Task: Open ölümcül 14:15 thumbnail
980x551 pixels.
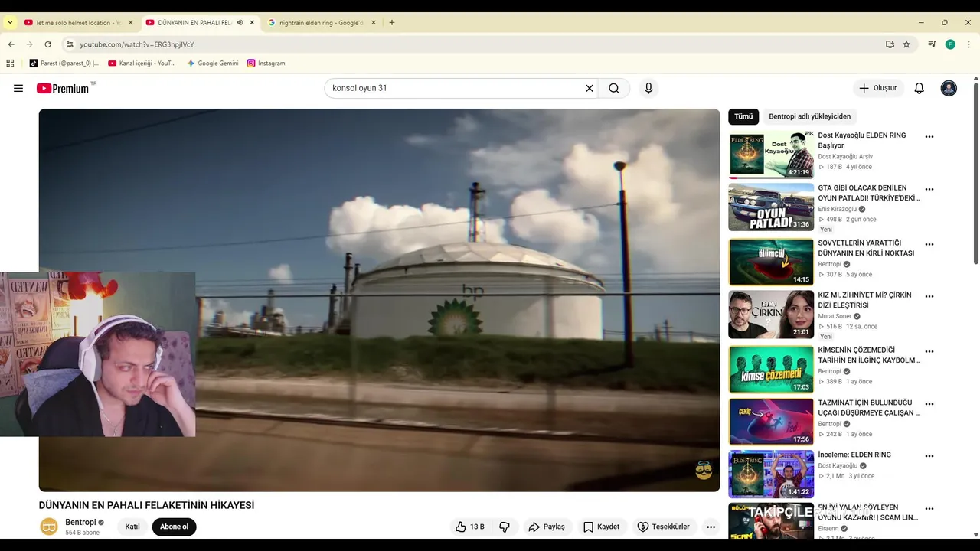Action: (771, 262)
